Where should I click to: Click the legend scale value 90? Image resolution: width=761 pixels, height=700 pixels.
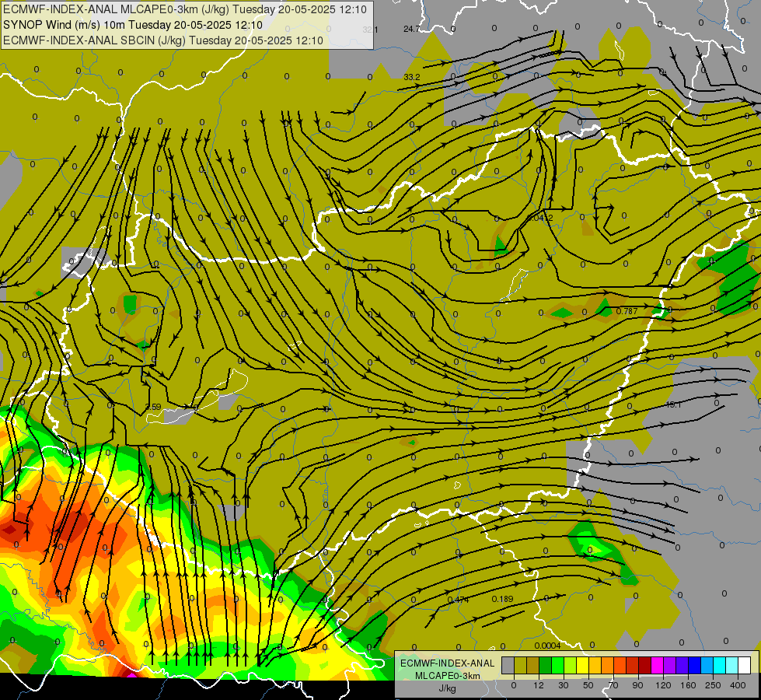[637, 685]
